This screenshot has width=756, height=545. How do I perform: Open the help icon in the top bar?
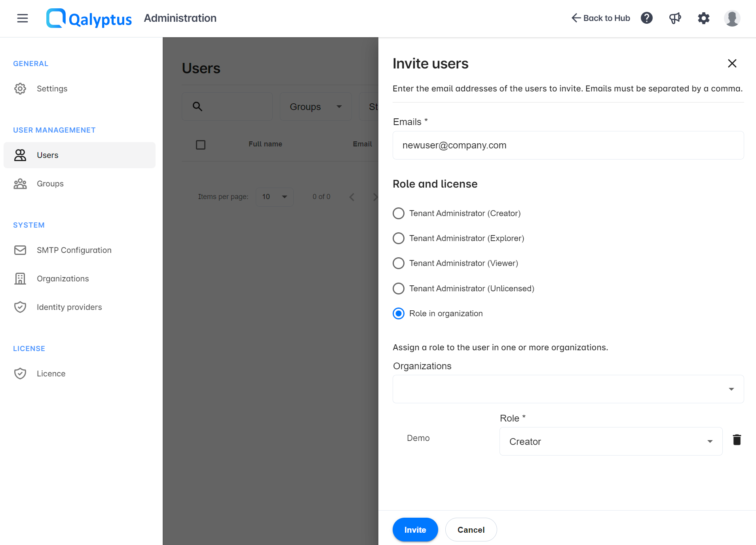[x=646, y=18]
